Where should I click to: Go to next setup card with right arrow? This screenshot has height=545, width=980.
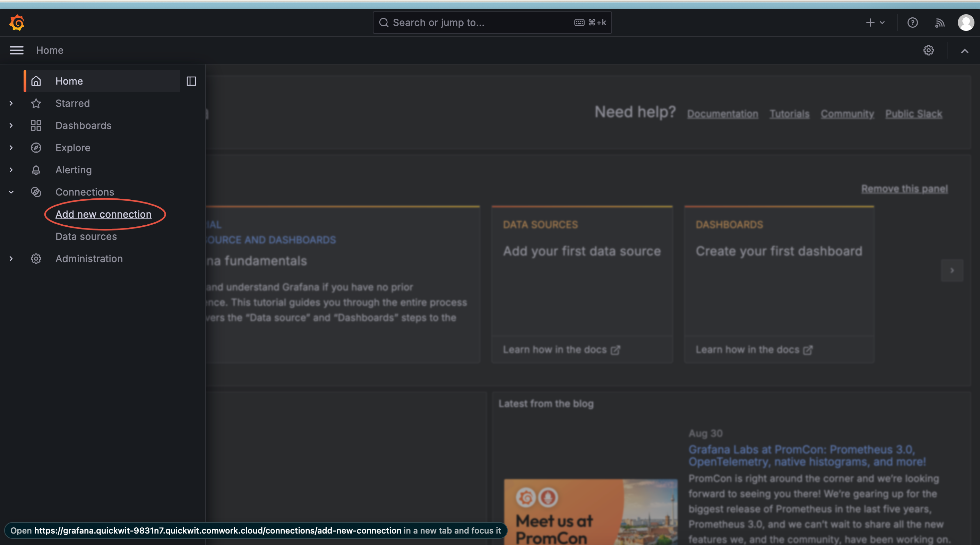(952, 270)
